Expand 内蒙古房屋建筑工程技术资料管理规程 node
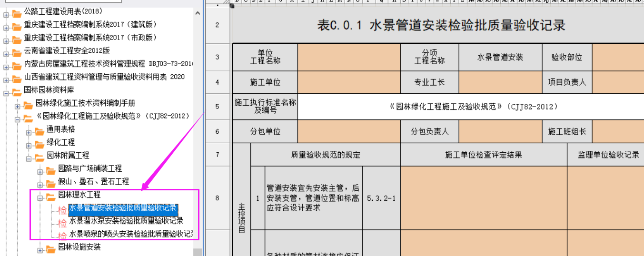The width and height of the screenshot is (644, 256). 6,67
